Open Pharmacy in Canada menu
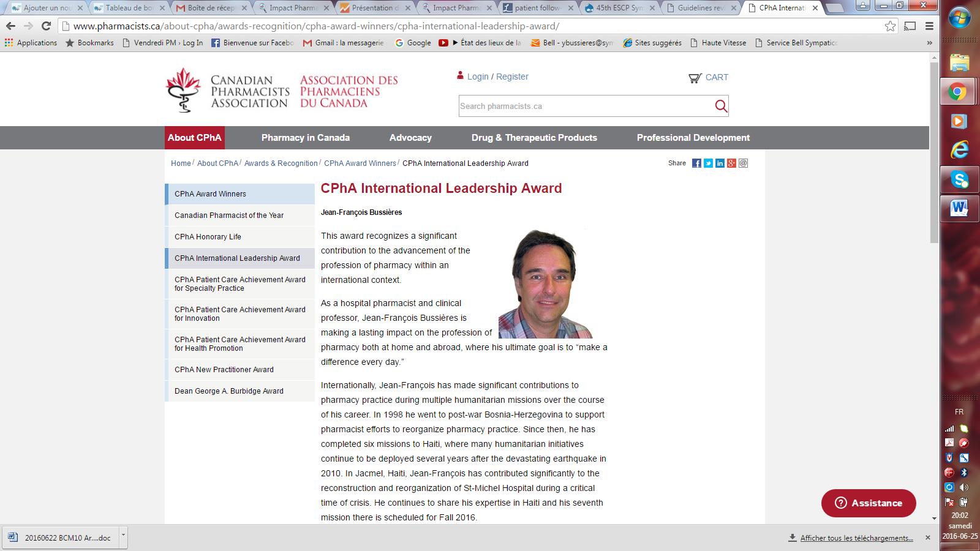 pyautogui.click(x=305, y=138)
